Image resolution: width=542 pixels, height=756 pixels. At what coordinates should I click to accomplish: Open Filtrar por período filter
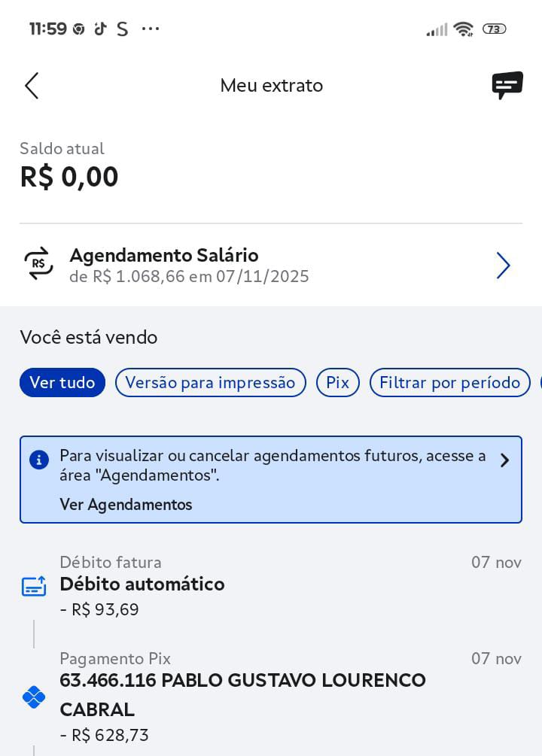coord(449,382)
